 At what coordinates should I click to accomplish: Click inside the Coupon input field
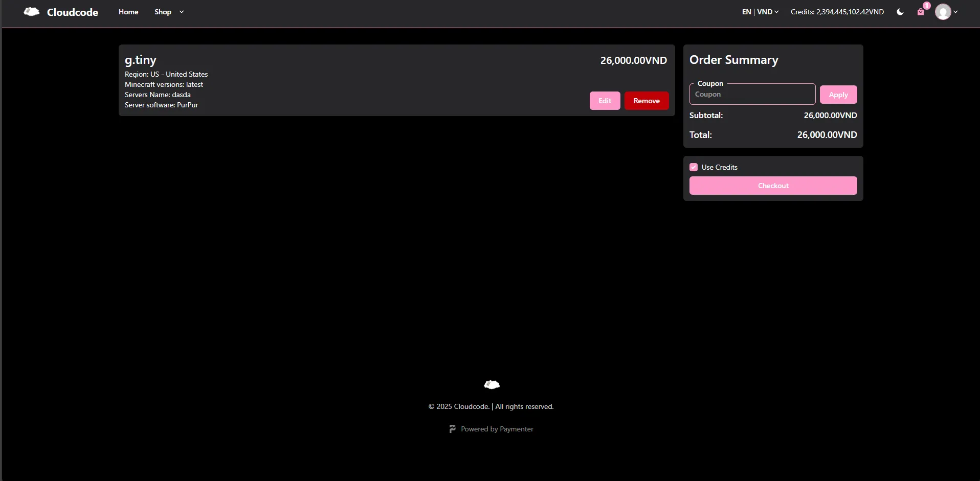tap(752, 94)
